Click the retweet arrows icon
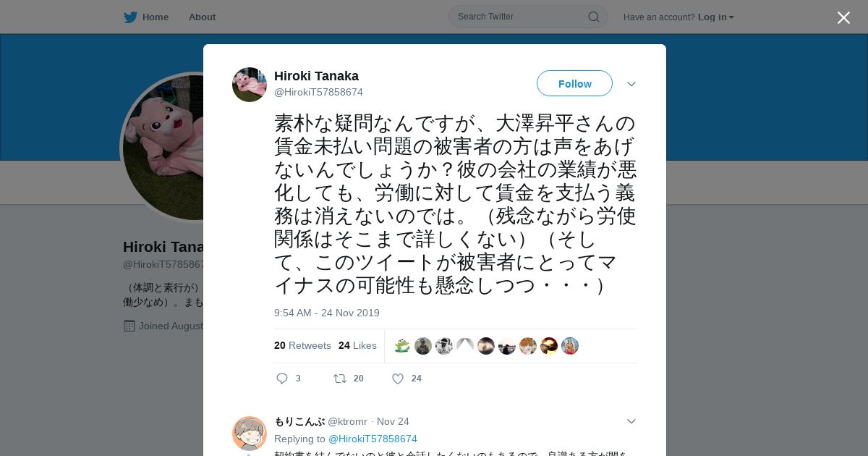Image resolution: width=868 pixels, height=456 pixels. [340, 379]
